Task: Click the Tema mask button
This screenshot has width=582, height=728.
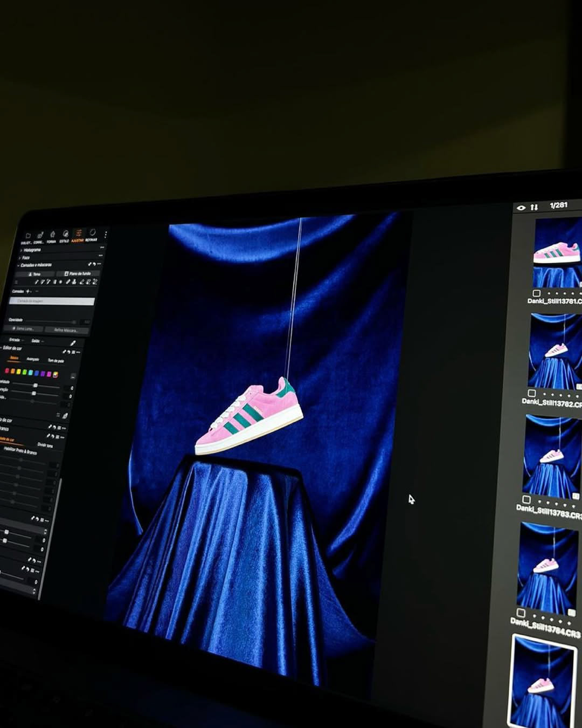Action: 34,274
